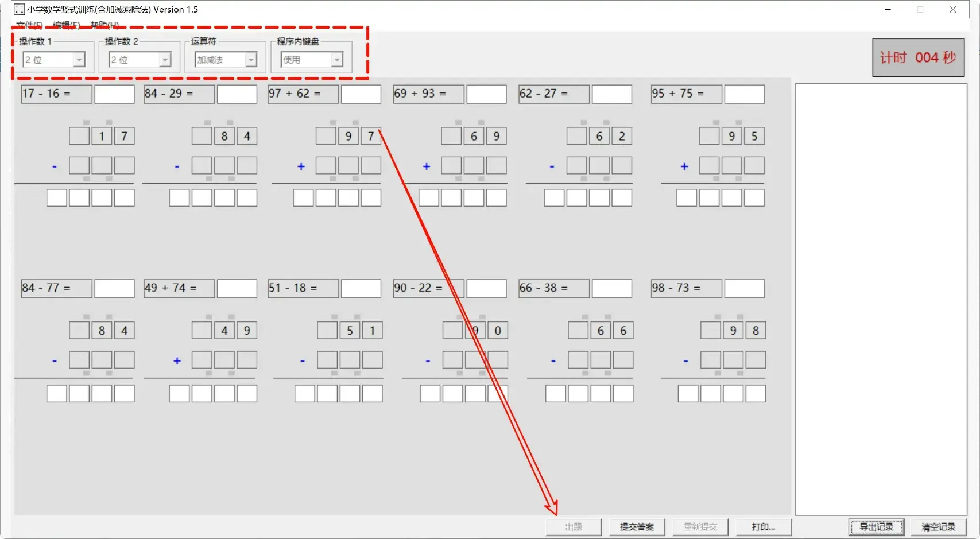Focus the answer box for 98 - 73
Viewport: 980px width, 539px height.
coord(744,289)
